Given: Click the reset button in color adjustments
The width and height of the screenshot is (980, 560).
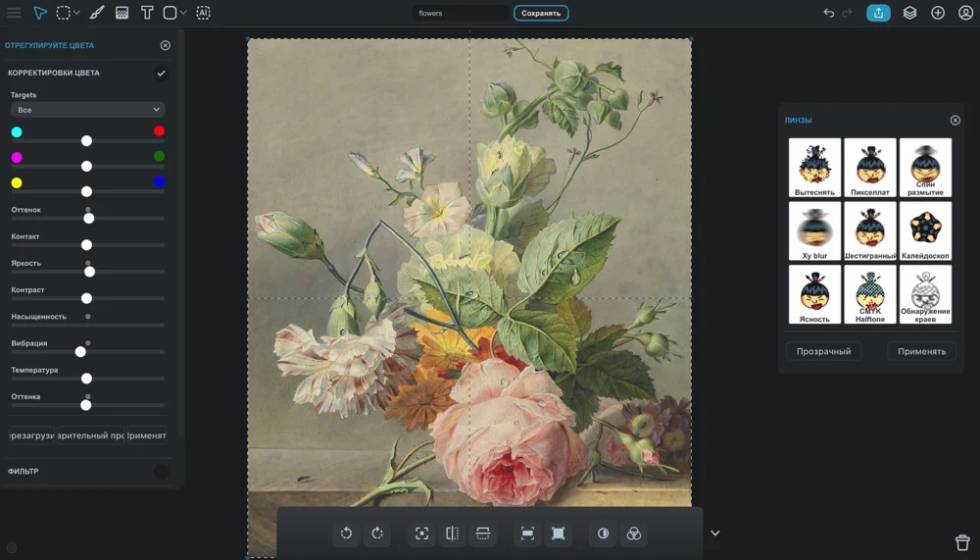Looking at the screenshot, I should point(32,435).
